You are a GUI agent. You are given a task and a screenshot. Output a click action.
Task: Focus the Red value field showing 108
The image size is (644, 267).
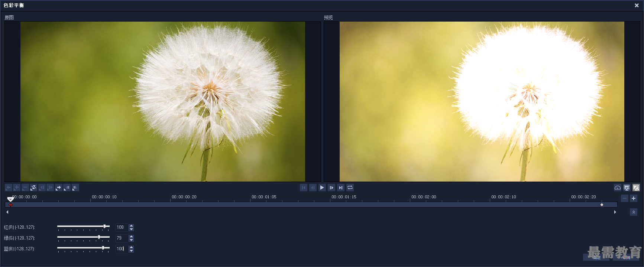pyautogui.click(x=122, y=227)
